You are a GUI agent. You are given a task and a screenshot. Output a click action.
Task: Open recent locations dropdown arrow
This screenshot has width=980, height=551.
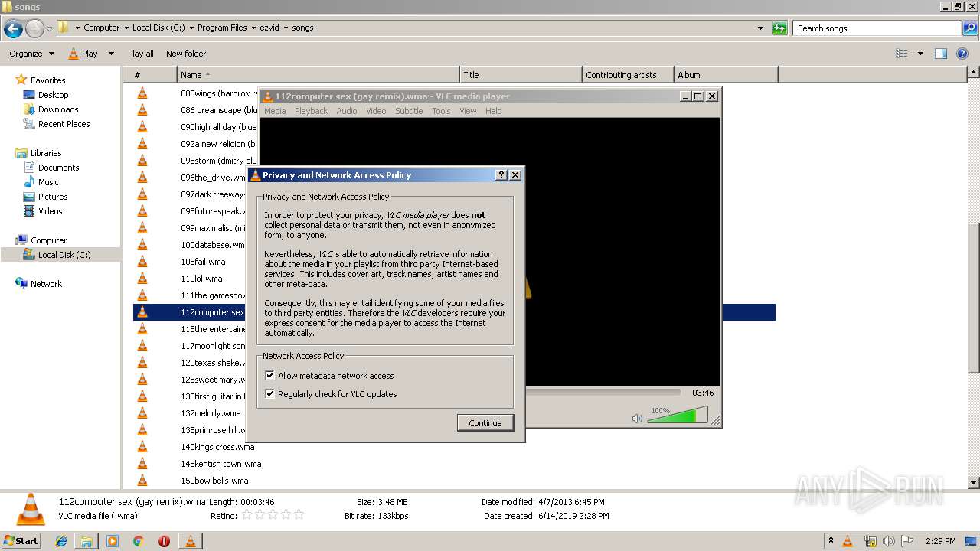pyautogui.click(x=50, y=29)
